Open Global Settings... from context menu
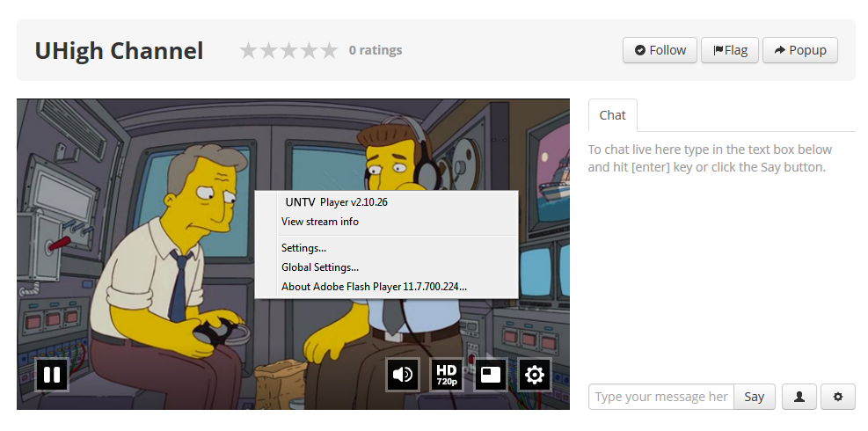 tap(386, 267)
